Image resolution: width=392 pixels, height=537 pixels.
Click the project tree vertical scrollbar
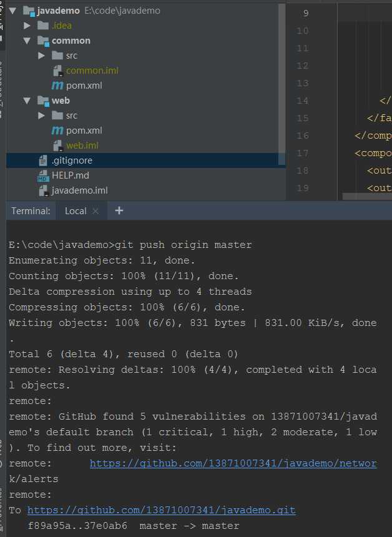[x=282, y=84]
